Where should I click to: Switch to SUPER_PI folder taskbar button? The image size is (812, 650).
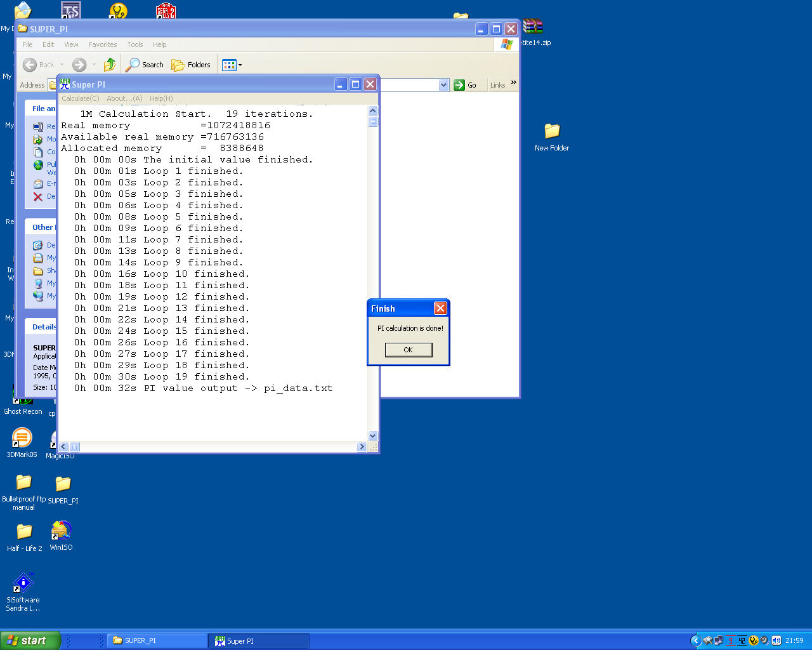157,640
